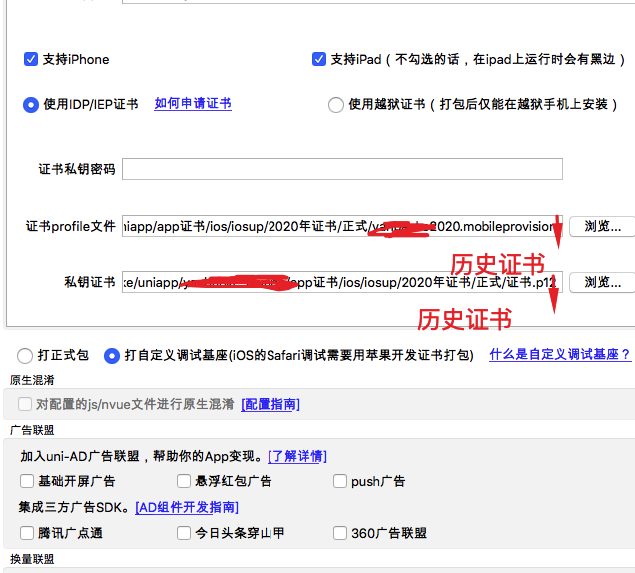This screenshot has width=635, height=573.
Task: Click the 证书profile文件 path field
Action: [x=342, y=226]
